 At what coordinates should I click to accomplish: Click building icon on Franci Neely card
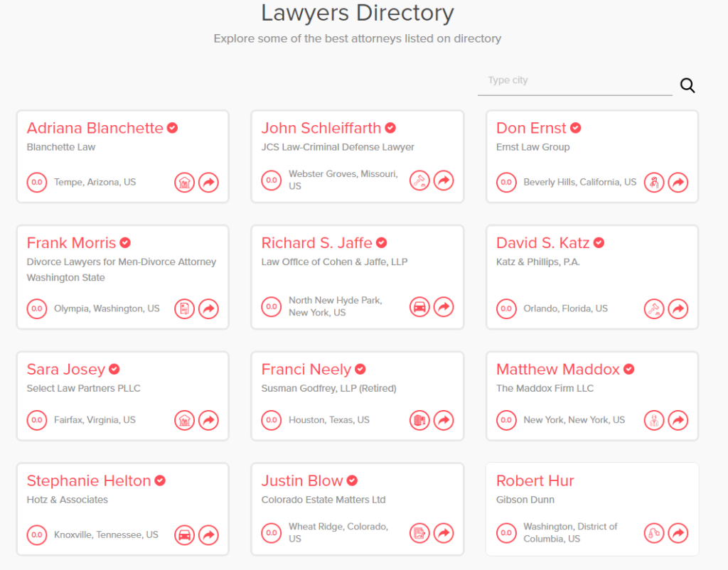pyautogui.click(x=419, y=421)
